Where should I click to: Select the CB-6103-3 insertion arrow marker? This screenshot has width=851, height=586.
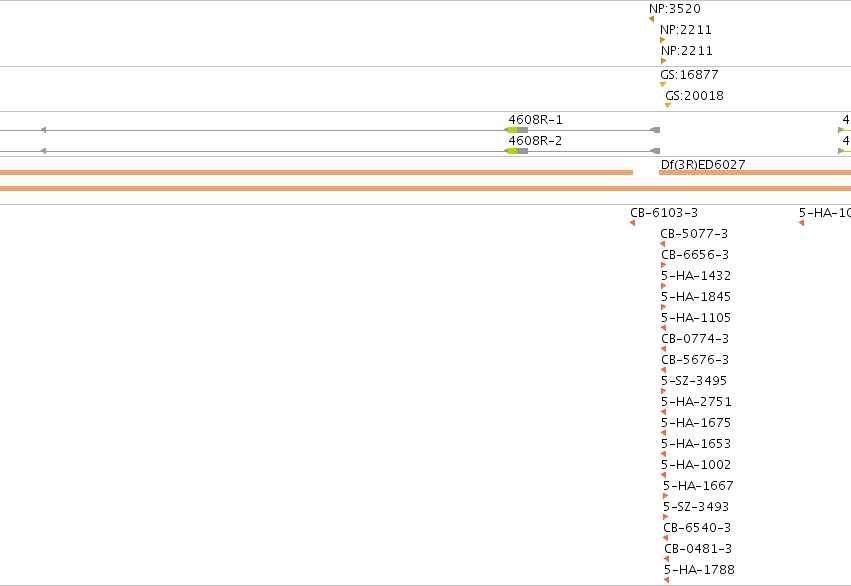(632, 223)
